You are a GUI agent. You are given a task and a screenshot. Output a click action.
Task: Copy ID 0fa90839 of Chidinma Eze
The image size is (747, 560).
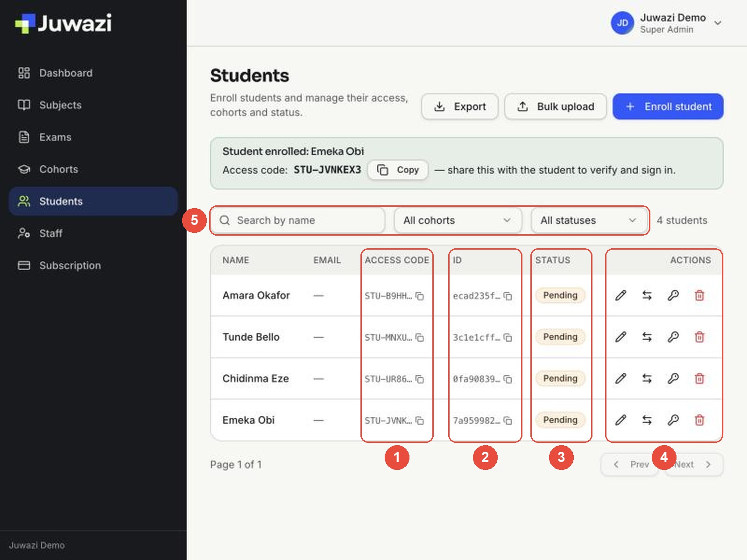508,379
